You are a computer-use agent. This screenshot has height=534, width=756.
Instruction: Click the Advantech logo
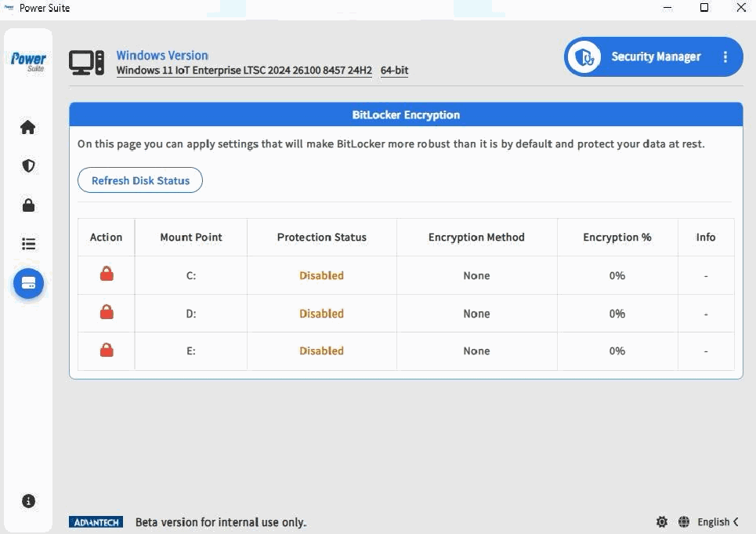(x=96, y=522)
